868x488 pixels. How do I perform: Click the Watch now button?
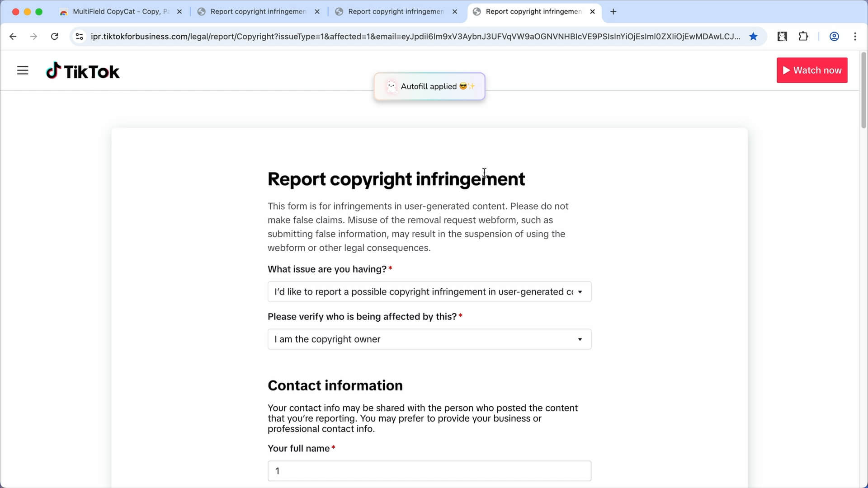pos(812,70)
